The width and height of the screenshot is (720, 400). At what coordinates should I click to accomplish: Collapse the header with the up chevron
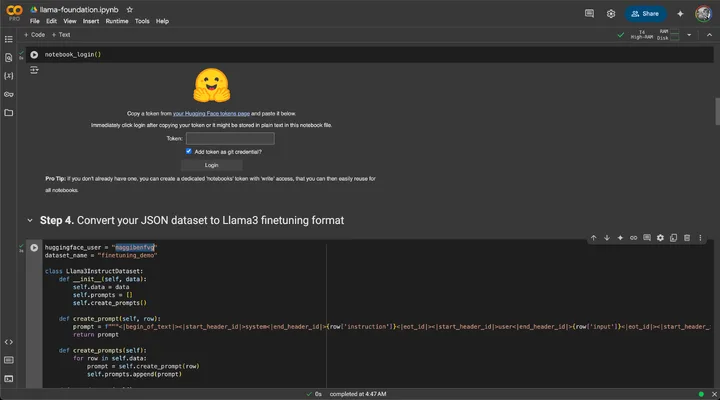(x=709, y=35)
